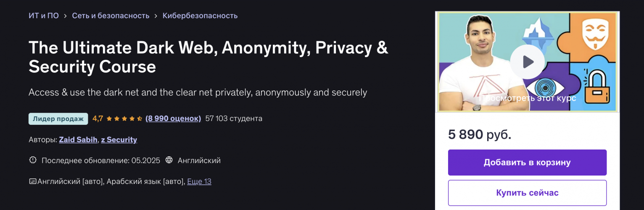
Task: Click the Лидер продаж badge
Action: pyautogui.click(x=58, y=119)
